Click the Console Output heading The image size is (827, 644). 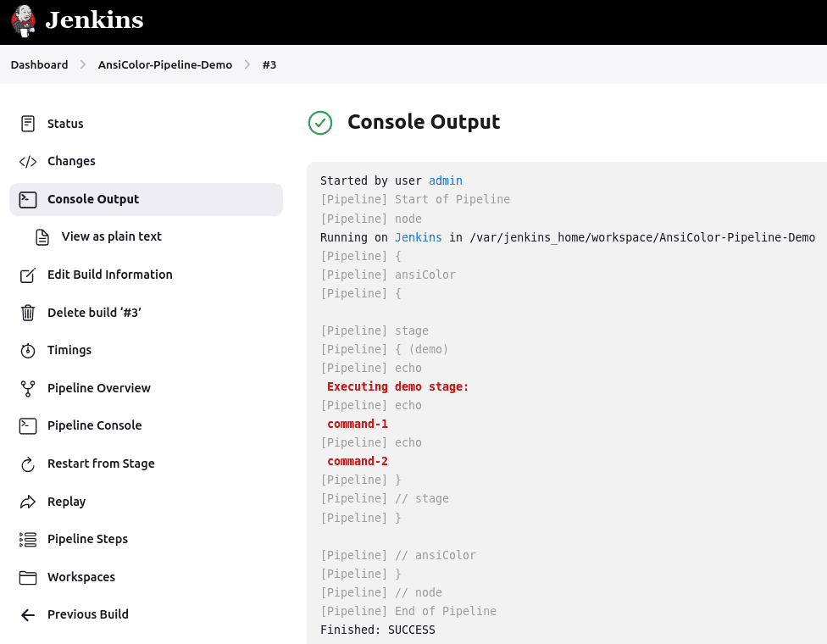(x=424, y=122)
